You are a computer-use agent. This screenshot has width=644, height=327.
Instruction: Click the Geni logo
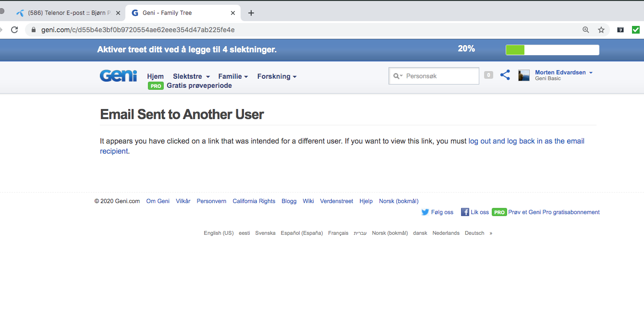pyautogui.click(x=118, y=76)
